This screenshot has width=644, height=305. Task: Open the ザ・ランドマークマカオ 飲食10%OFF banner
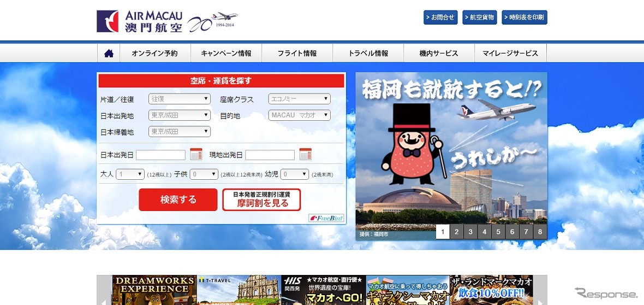[x=492, y=290]
